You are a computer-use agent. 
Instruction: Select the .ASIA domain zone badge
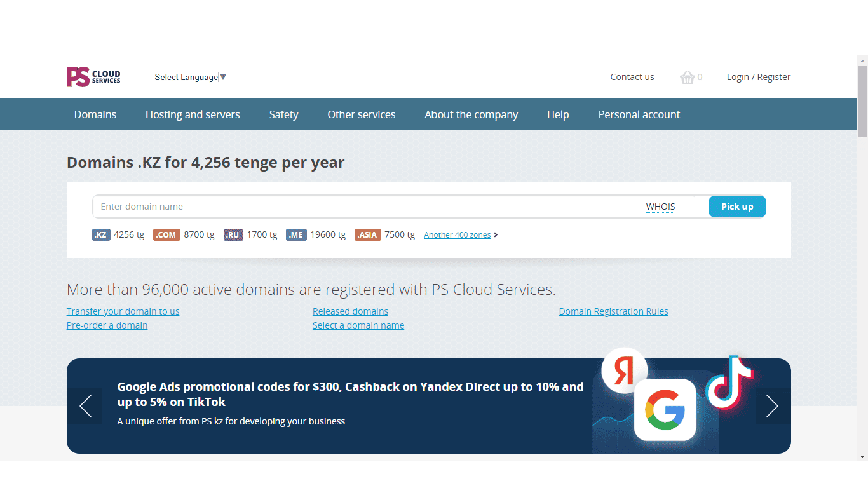[367, 234]
